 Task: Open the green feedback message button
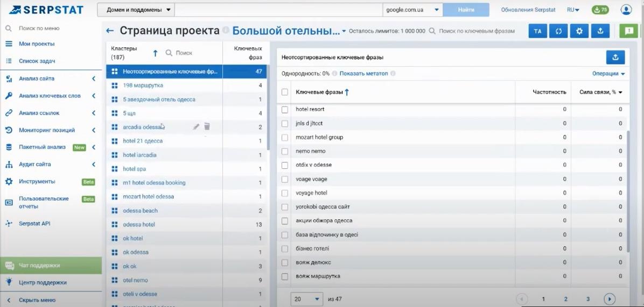click(x=628, y=31)
